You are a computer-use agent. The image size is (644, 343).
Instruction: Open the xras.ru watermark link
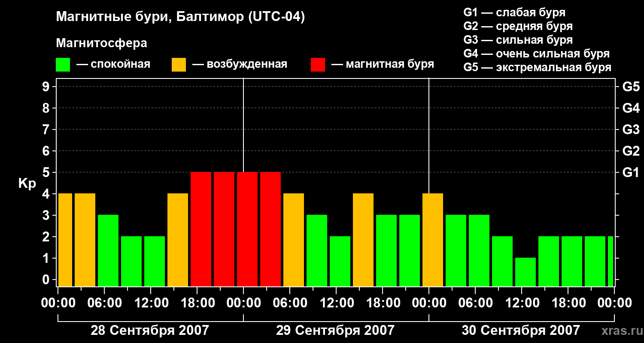(x=620, y=331)
